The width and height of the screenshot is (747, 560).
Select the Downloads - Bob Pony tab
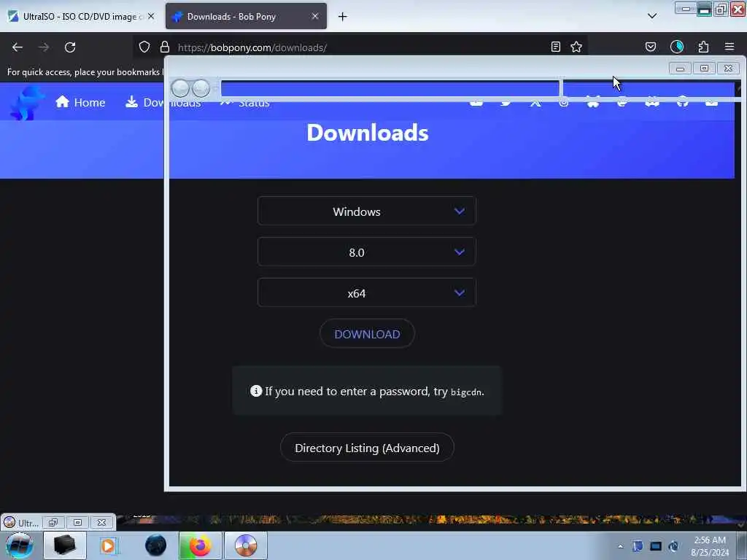coord(246,16)
